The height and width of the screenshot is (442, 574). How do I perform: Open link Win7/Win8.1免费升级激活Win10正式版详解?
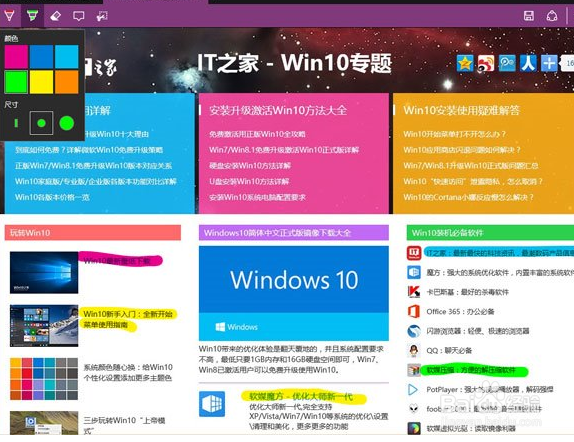[284, 150]
